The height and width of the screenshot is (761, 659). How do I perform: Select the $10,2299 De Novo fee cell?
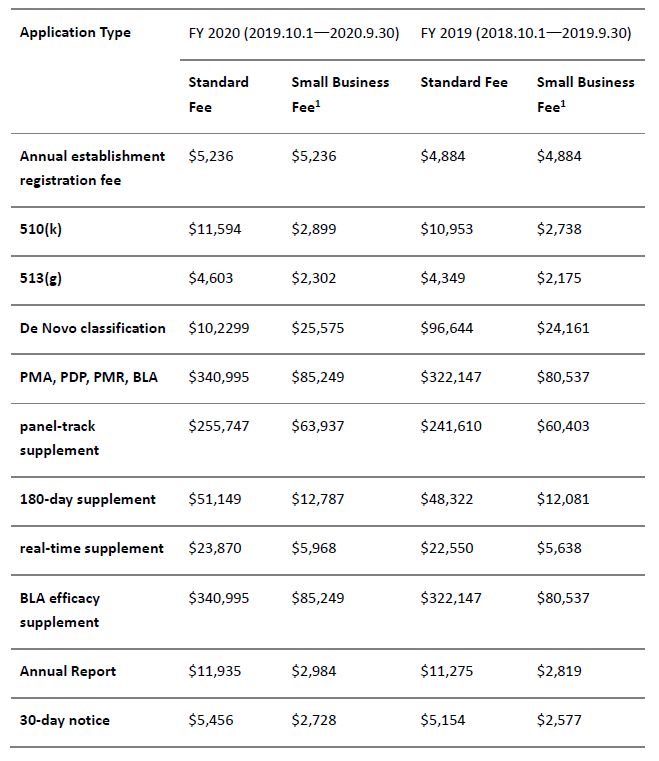point(218,328)
